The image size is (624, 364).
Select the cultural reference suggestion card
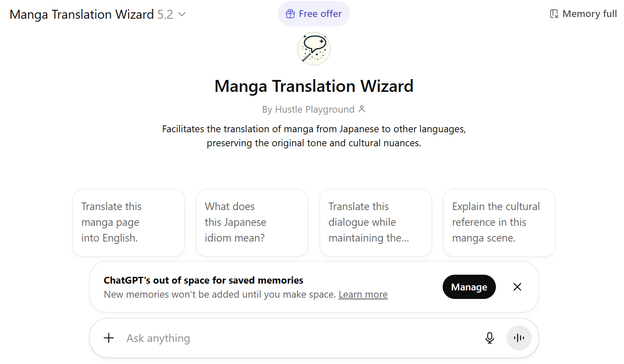pyautogui.click(x=499, y=222)
